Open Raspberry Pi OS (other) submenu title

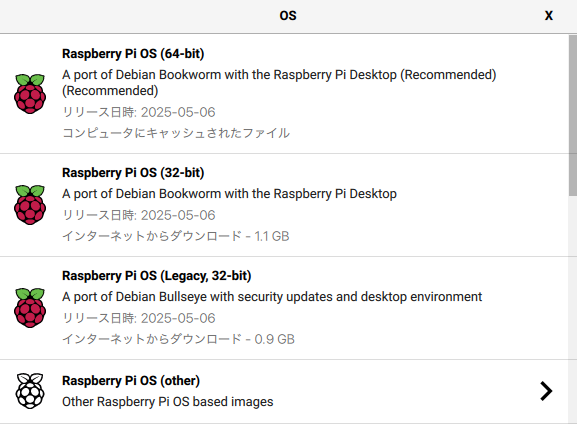pyautogui.click(x=131, y=381)
